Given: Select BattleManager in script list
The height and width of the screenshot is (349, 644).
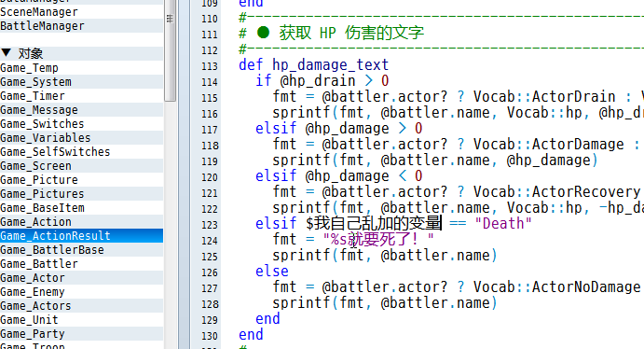Looking at the screenshot, I should 42,26.
